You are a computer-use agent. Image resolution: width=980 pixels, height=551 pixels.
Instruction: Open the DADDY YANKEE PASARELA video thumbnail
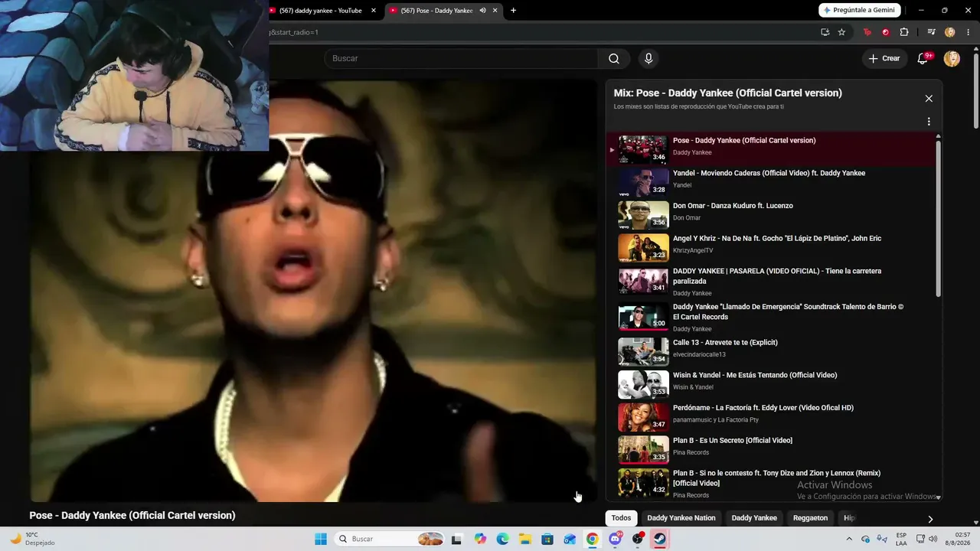coord(643,281)
